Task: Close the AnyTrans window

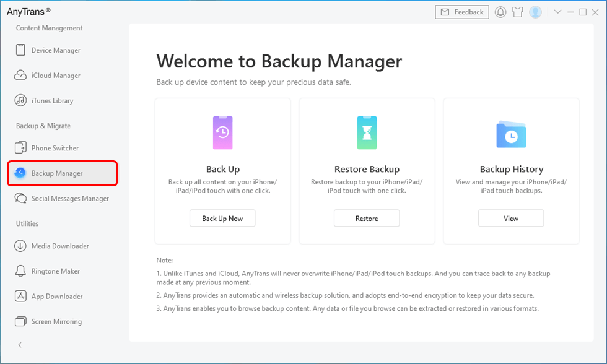Action: point(595,12)
